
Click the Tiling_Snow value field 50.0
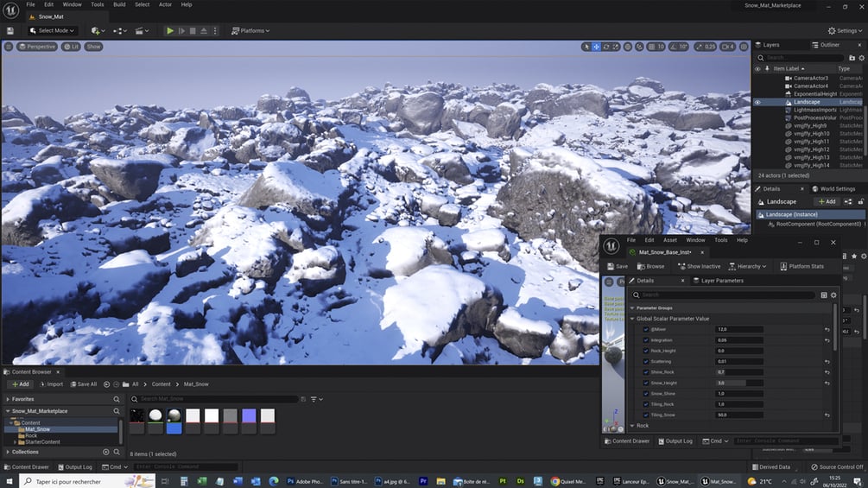click(739, 415)
